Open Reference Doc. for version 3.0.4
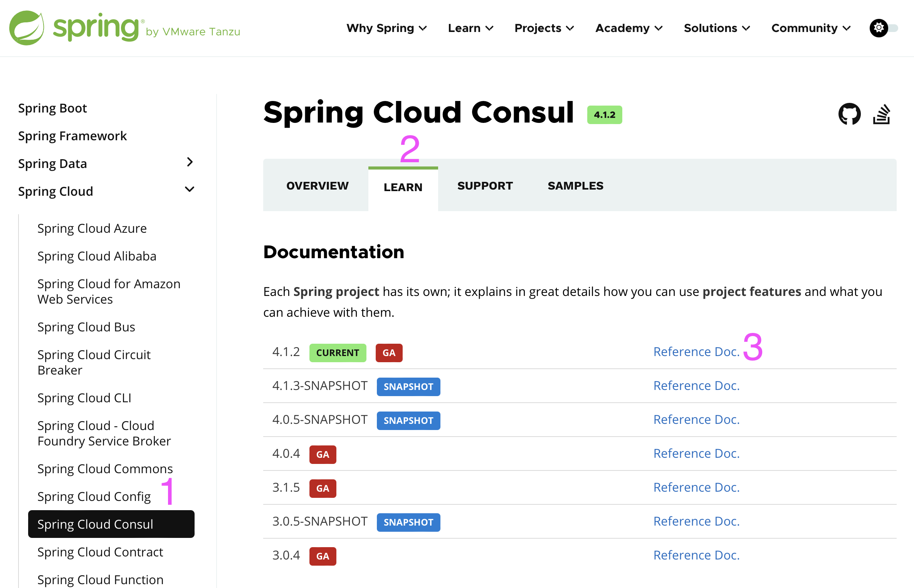914x588 pixels. tap(696, 555)
